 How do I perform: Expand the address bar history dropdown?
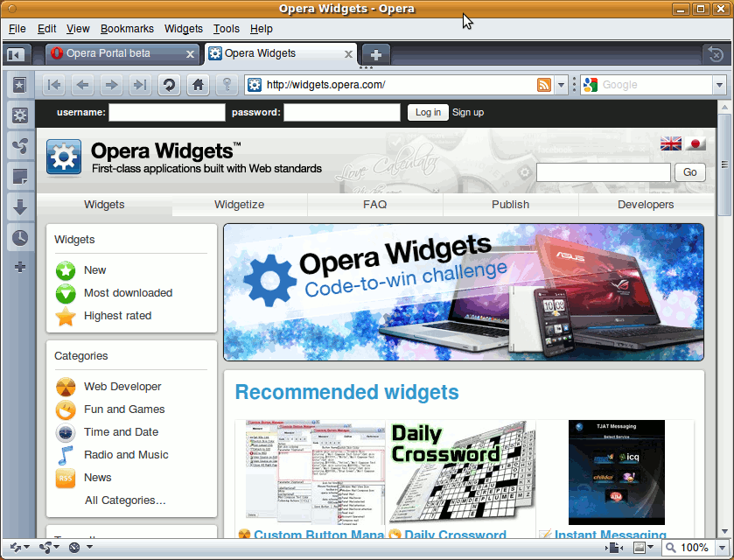point(561,85)
